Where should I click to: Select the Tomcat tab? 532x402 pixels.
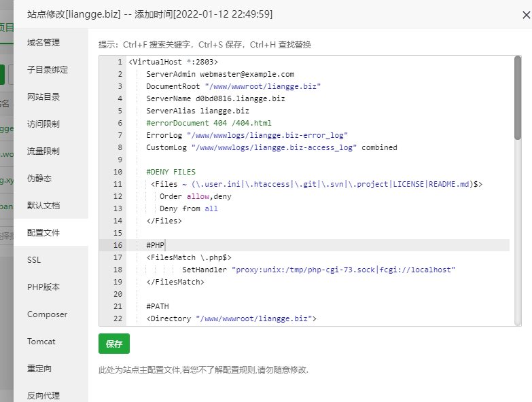(41, 342)
